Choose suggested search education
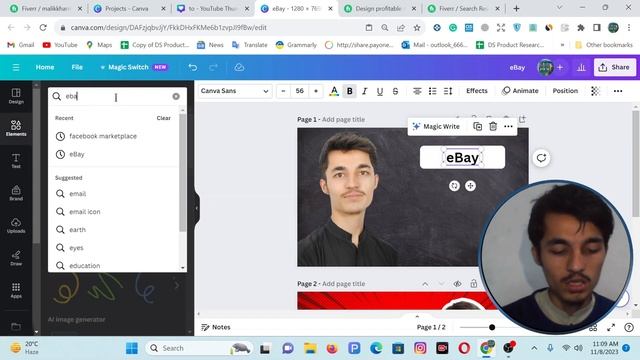The height and width of the screenshot is (360, 640). pos(84,266)
